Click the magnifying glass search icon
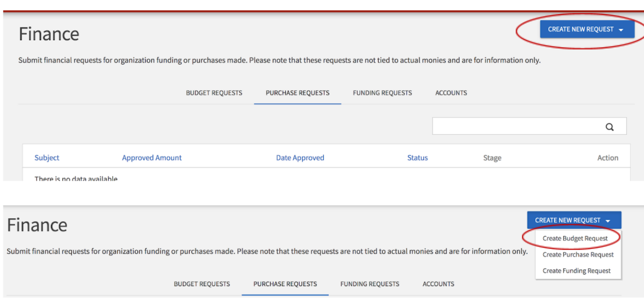This screenshot has height=300, width=644. (x=609, y=127)
